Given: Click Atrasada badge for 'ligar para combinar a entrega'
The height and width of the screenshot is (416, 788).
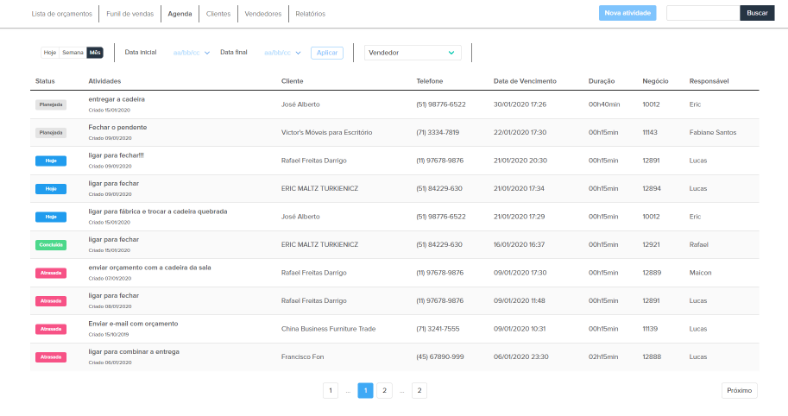Looking at the screenshot, I should tap(50, 356).
